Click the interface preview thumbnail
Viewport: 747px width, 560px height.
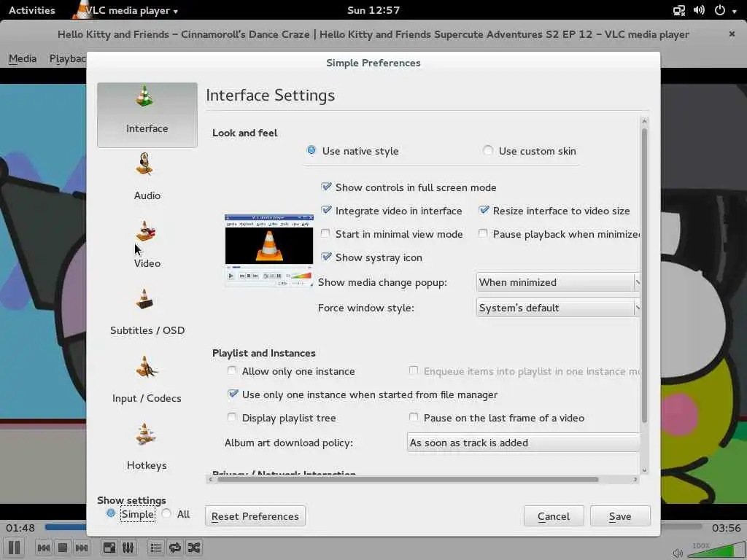coord(269,250)
